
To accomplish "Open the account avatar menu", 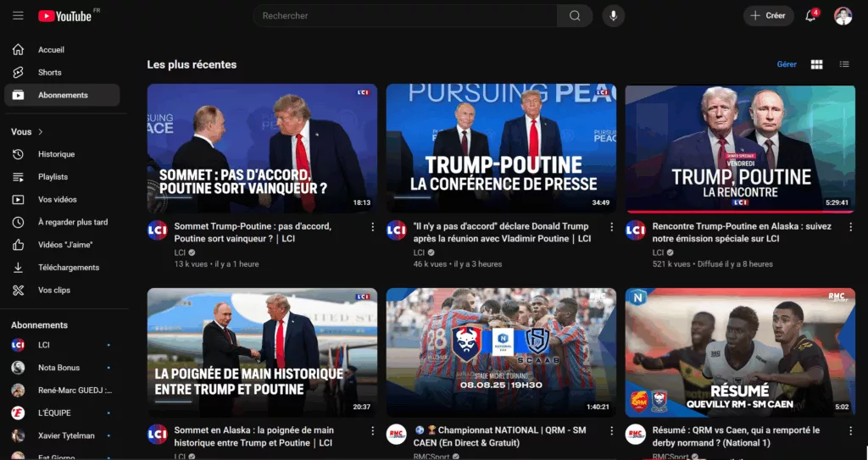I will click(843, 15).
